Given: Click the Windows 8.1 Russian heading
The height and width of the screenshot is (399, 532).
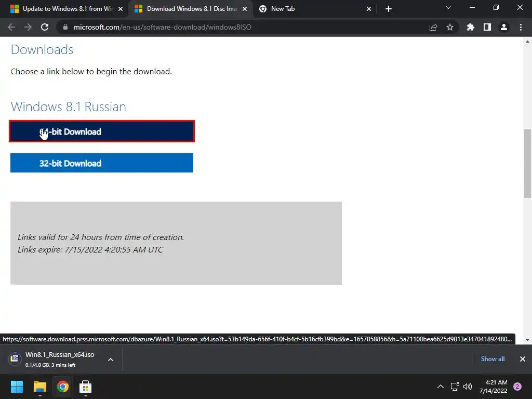Looking at the screenshot, I should 68,107.
